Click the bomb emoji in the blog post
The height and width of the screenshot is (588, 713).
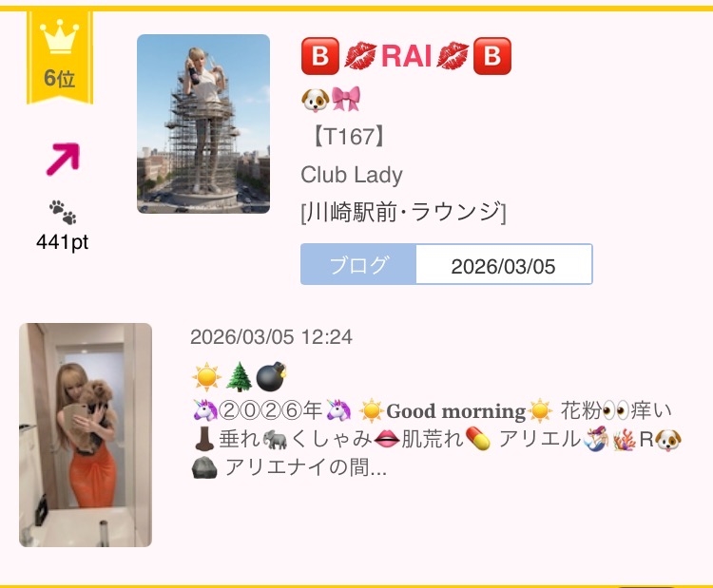pyautogui.click(x=272, y=377)
